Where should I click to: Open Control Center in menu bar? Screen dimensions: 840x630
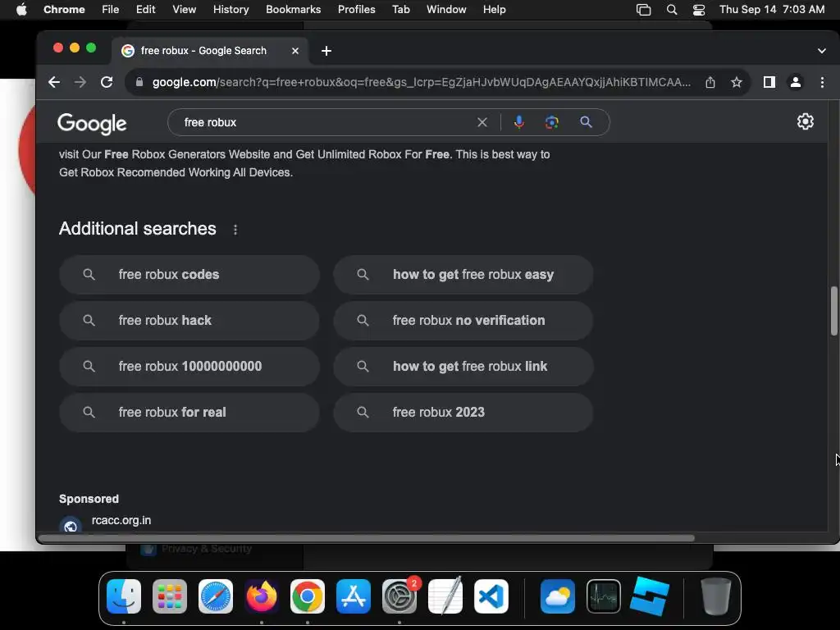[x=699, y=10]
